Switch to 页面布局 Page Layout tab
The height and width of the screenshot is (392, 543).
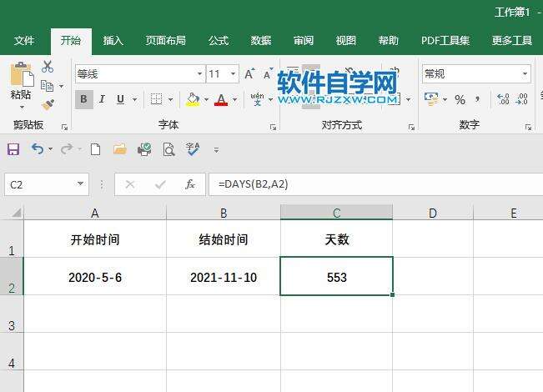(x=165, y=41)
